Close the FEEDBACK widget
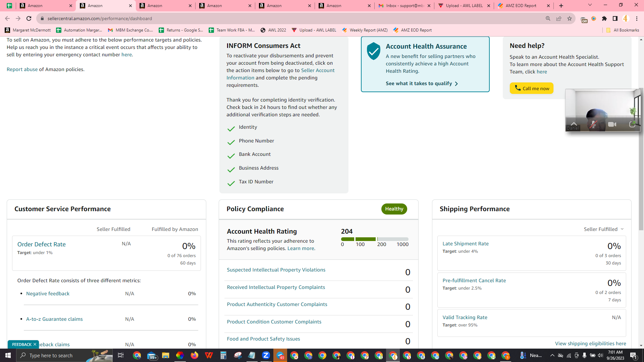Viewport: 644px width, 362px height. click(35, 344)
